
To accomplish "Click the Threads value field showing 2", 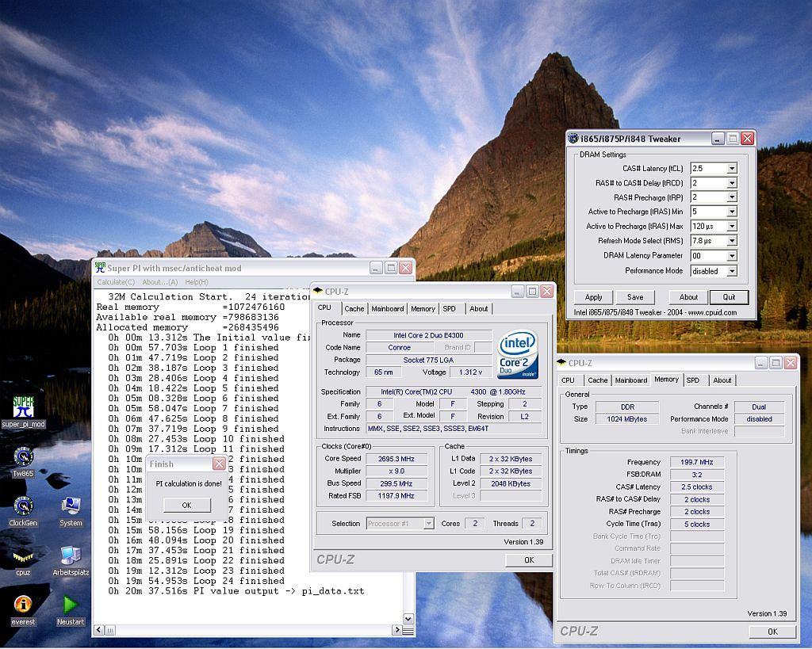I will click(532, 524).
